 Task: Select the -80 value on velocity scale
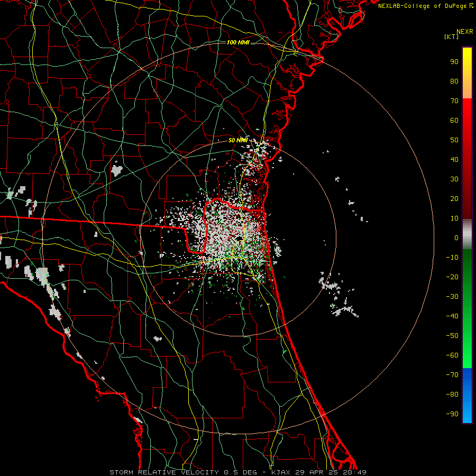point(452,395)
